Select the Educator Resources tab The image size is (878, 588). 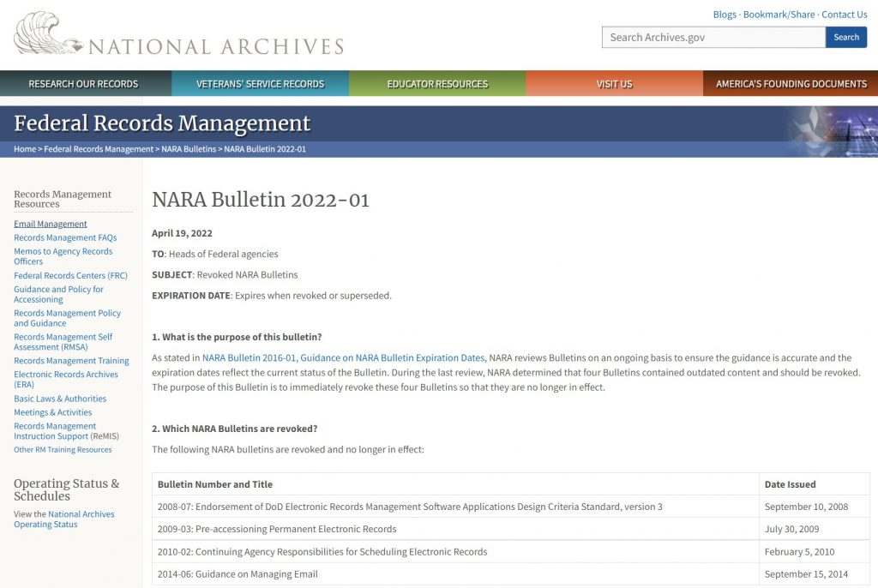tap(437, 84)
